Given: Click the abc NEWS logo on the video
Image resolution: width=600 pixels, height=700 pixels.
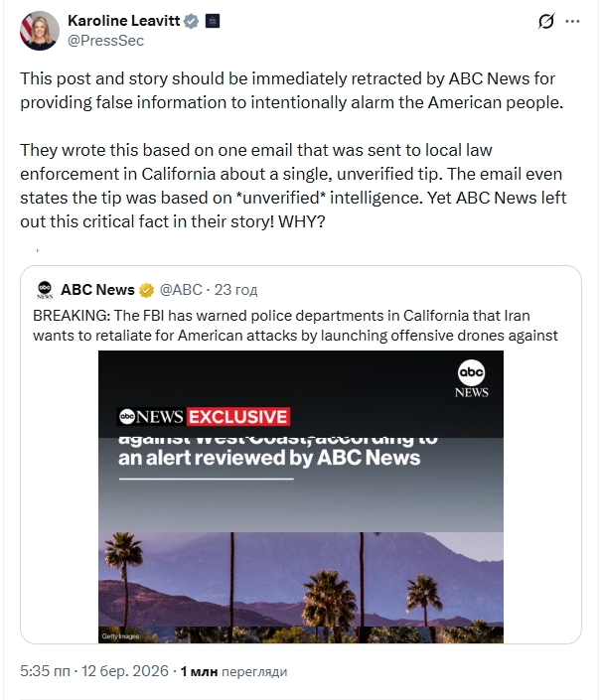Looking at the screenshot, I should (x=472, y=378).
